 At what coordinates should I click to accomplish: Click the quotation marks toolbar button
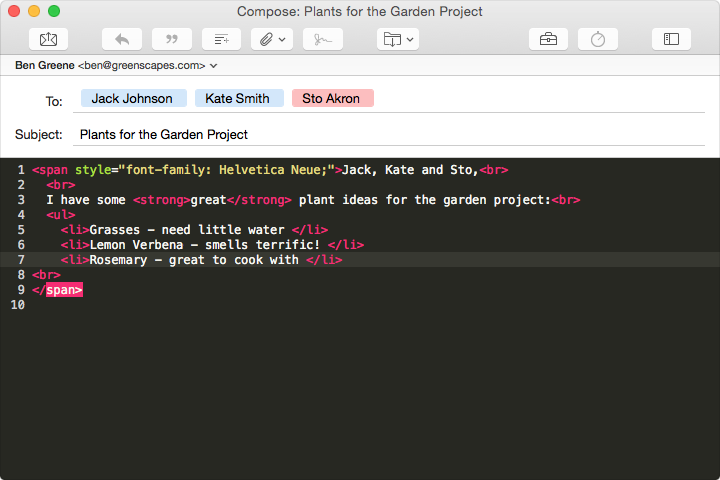click(x=172, y=39)
